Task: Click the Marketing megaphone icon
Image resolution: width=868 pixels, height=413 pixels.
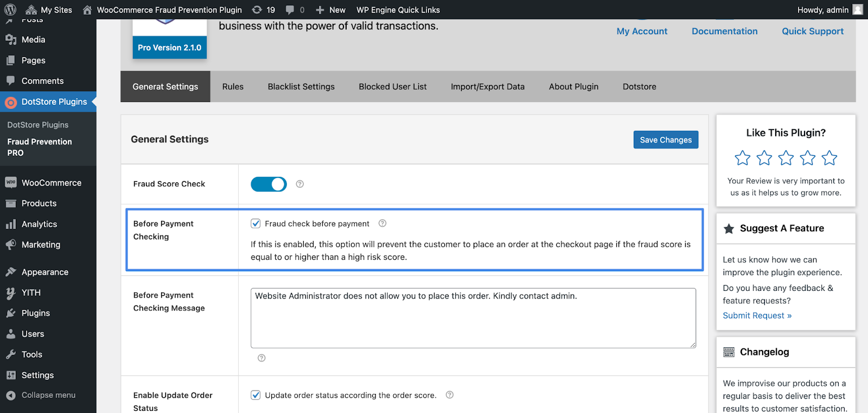Action: 11,245
